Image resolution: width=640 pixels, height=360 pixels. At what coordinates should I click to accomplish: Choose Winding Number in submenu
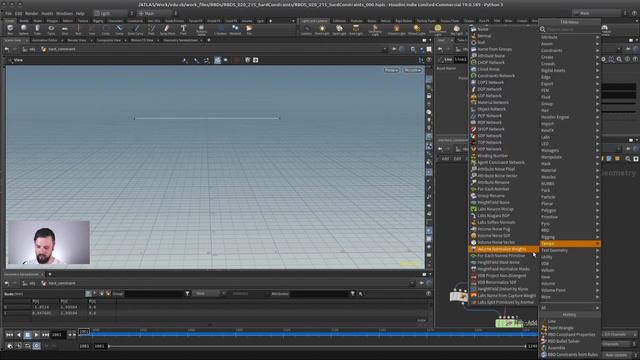click(504, 156)
